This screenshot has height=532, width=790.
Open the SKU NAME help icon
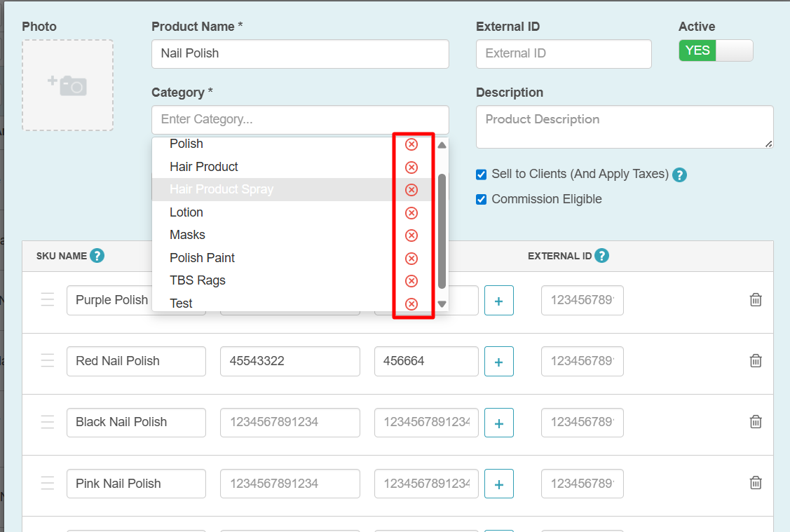pos(97,256)
